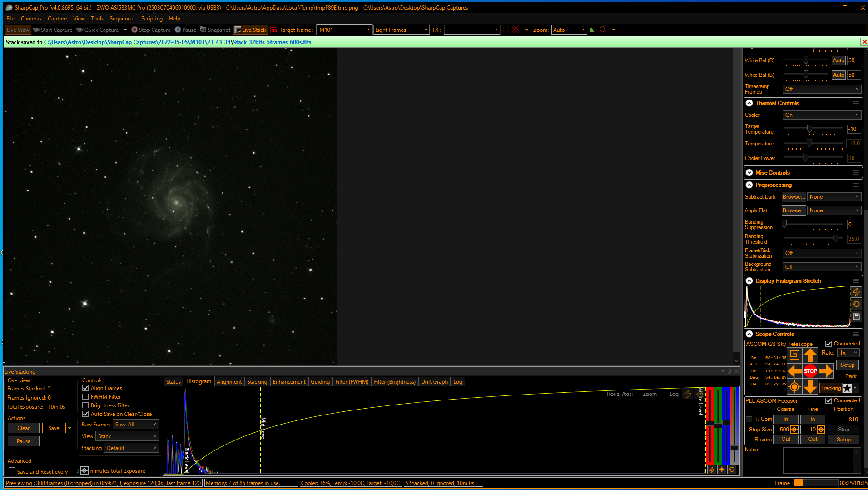The image size is (868, 490).
Task: Open the Light Frames type dropdown
Action: tap(401, 30)
